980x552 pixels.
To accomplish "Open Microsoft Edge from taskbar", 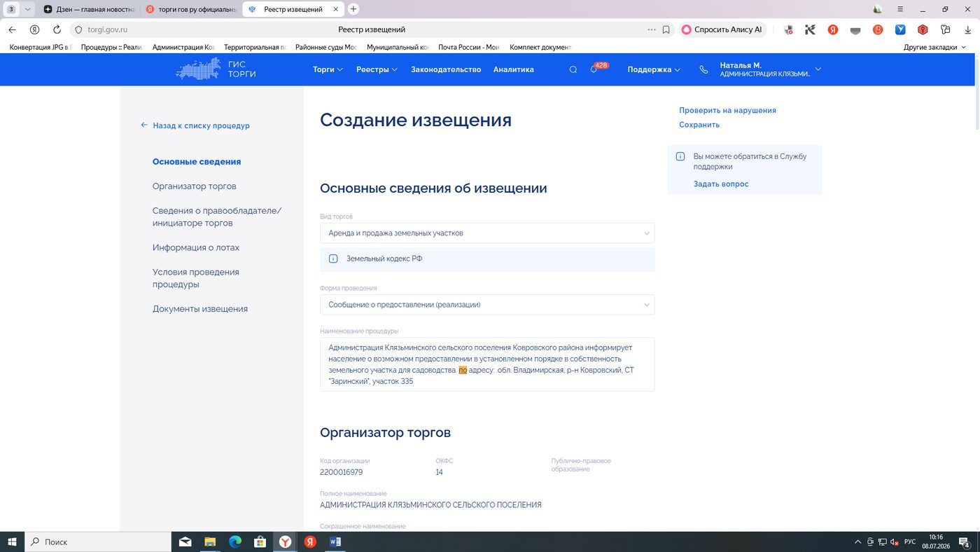I will tap(235, 541).
